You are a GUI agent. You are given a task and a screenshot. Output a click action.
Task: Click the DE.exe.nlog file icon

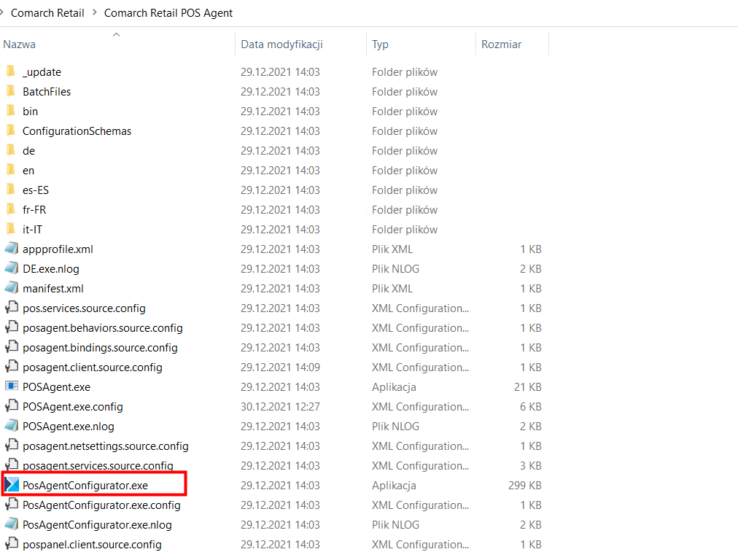11,268
